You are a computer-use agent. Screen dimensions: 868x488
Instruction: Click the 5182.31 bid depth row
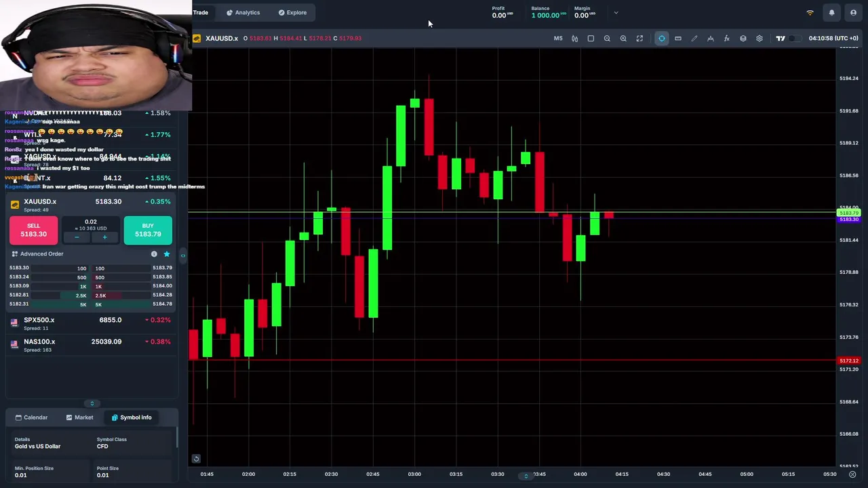coord(49,304)
